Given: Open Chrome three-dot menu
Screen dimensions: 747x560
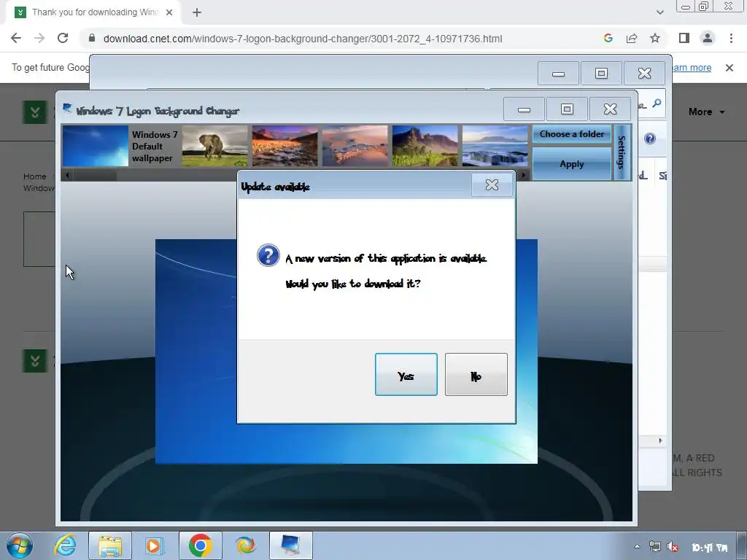Looking at the screenshot, I should [x=731, y=38].
